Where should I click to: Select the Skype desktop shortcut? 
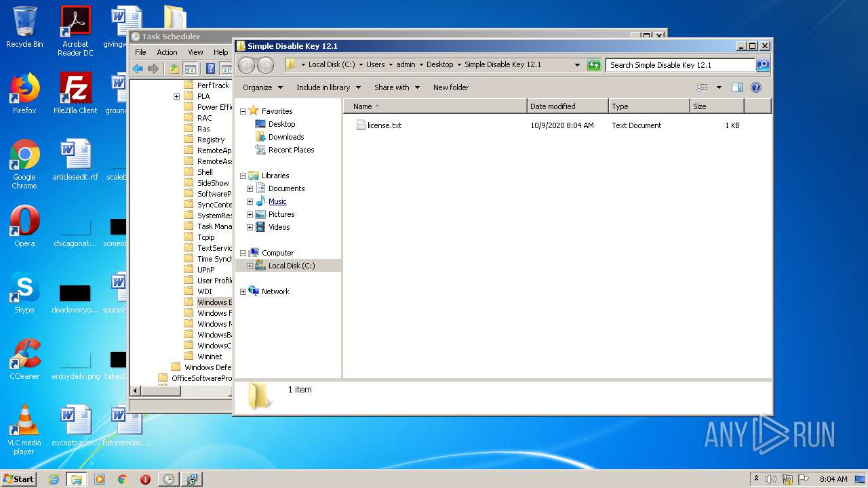tap(24, 293)
